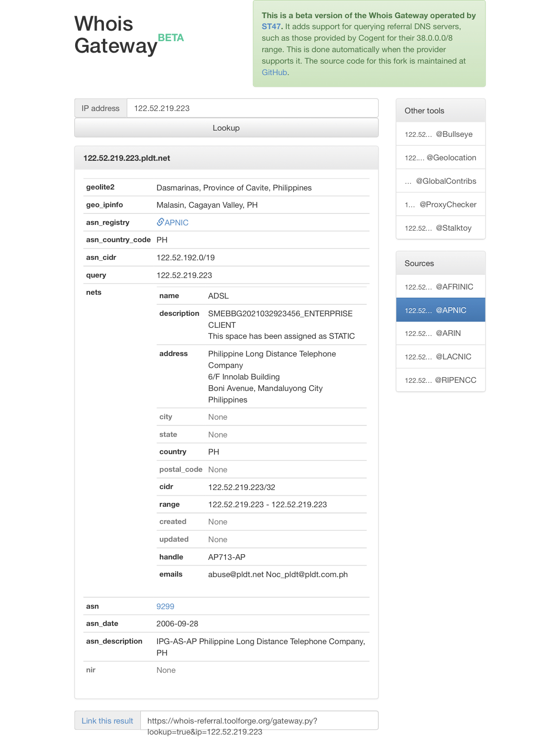Image resolution: width=560 pixels, height=747 pixels.
Task: Open the @Geolocation tool
Action: coord(441,157)
